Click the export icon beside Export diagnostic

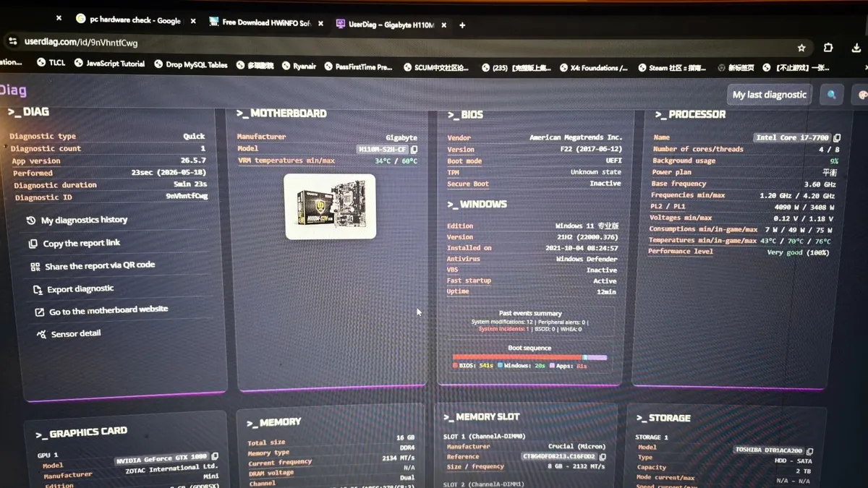point(38,290)
